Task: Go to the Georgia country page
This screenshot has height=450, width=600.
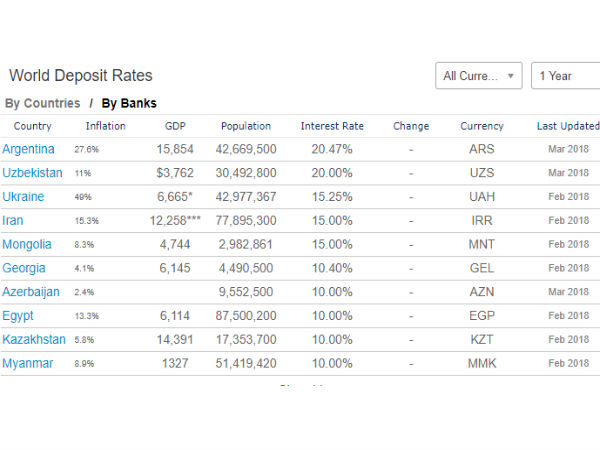Action: (x=25, y=268)
